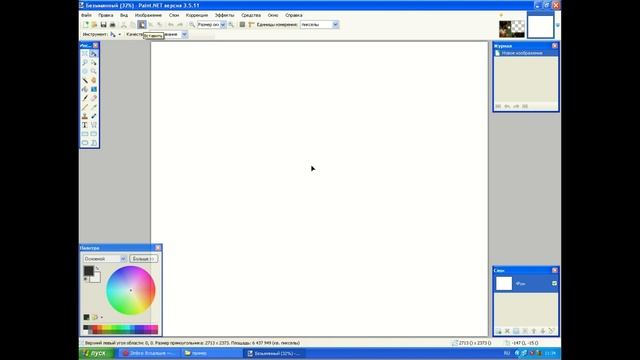
Task: Toggle visibility checkbox of Фон layer
Action: point(554,283)
